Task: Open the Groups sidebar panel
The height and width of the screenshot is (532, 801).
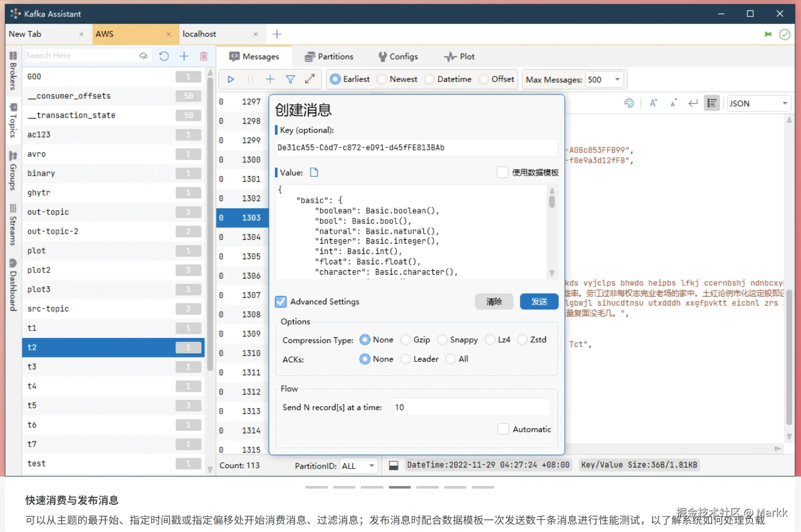Action: point(13,171)
